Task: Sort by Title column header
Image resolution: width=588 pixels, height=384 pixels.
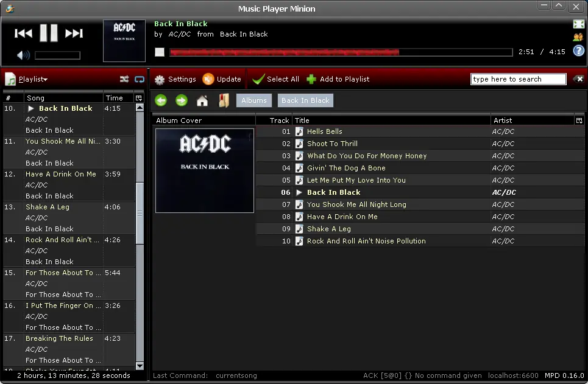Action: click(391, 120)
